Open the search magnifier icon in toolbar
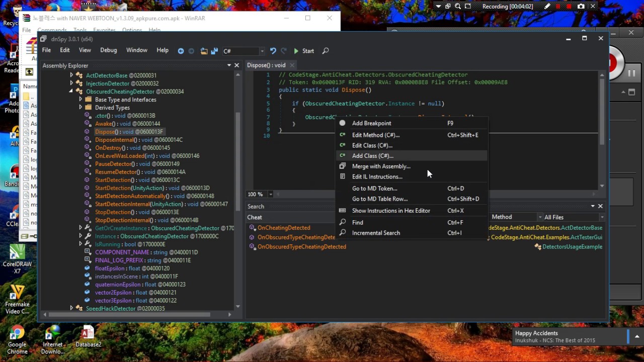644x362 pixels. 326,51
